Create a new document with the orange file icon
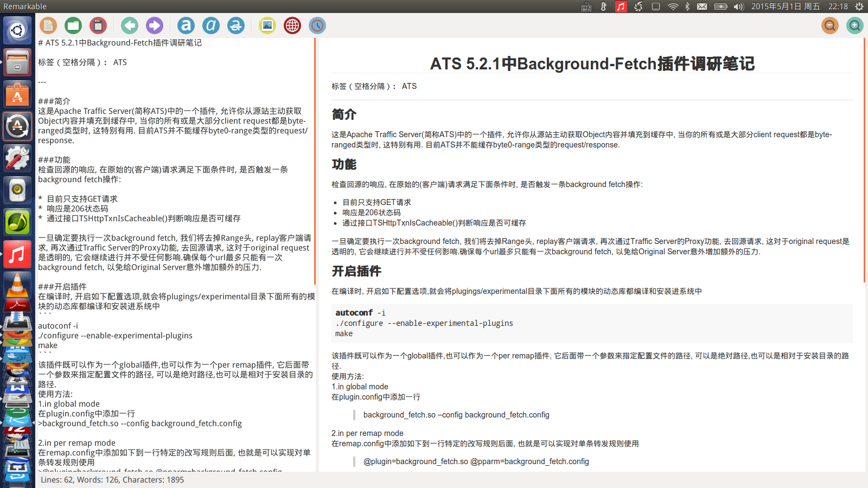Screen dimensions: 868x488 (48, 25)
